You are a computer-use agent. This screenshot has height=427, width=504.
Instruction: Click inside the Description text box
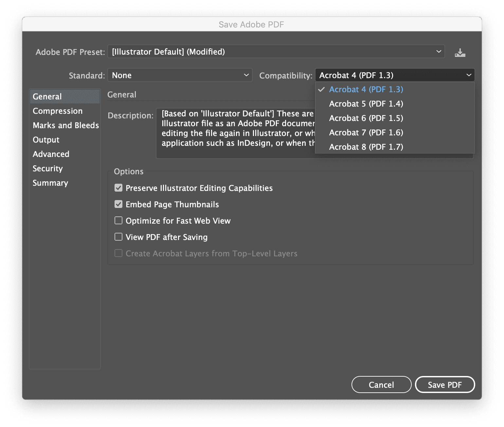tap(236, 133)
